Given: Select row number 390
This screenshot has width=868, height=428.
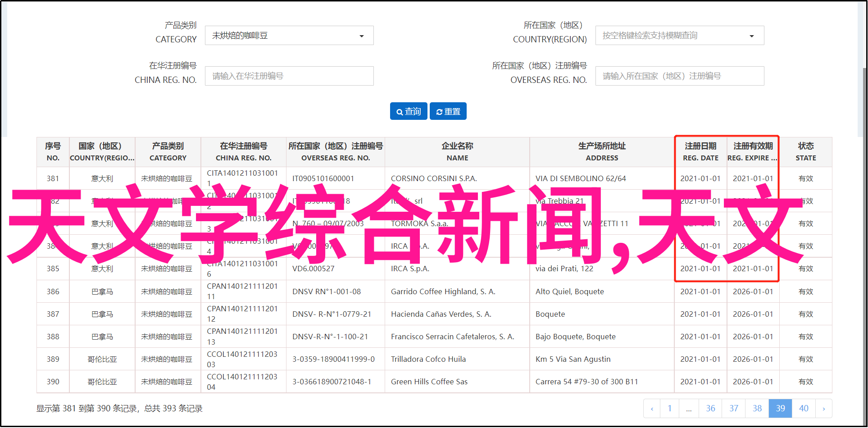Looking at the screenshot, I should (53, 382).
